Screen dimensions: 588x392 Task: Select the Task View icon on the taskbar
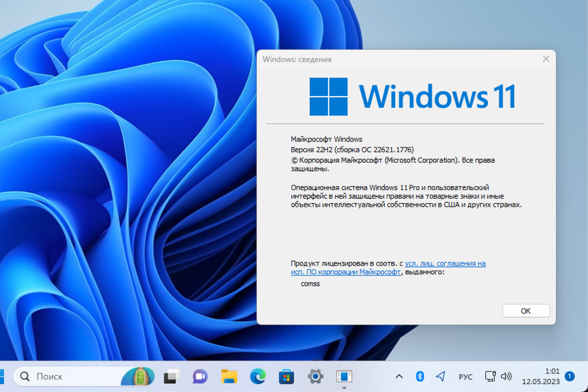[x=171, y=376]
